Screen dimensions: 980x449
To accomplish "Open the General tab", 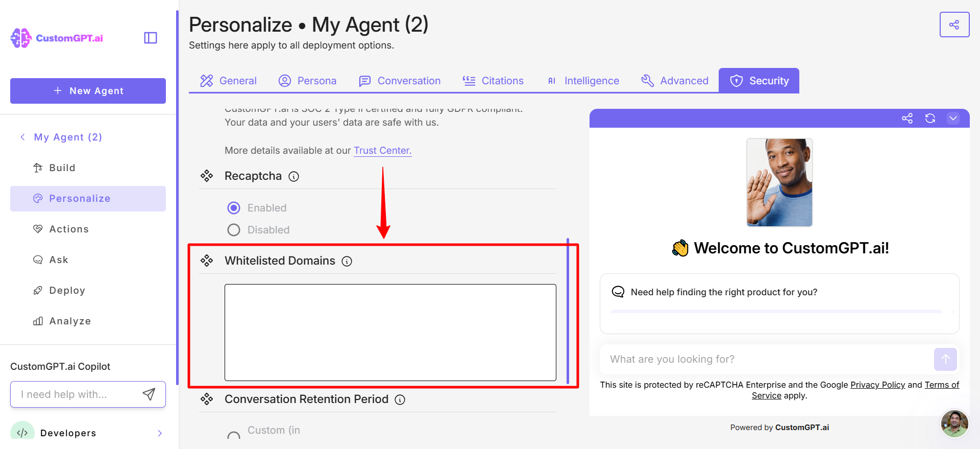I will (x=228, y=81).
